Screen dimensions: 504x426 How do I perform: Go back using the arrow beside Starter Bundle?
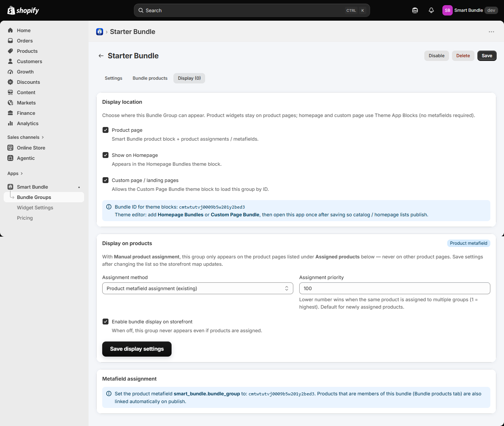coord(101,56)
